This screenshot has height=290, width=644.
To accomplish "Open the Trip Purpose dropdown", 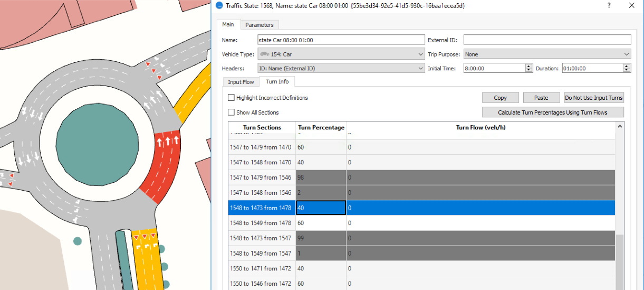I will pyautogui.click(x=626, y=54).
